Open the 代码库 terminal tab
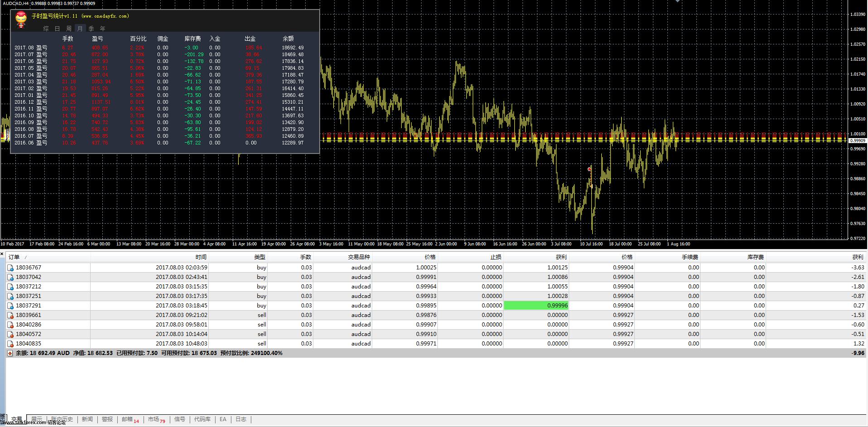The height and width of the screenshot is (427, 868). coord(202,419)
